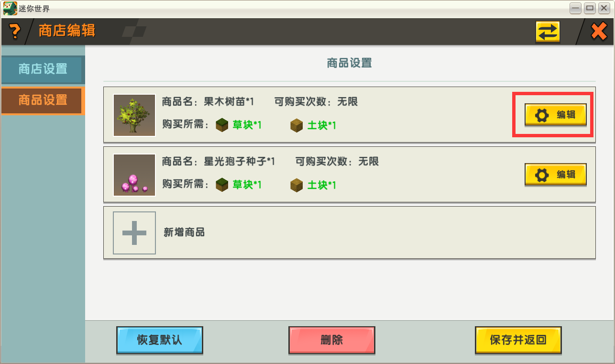Click dirt block icon in 星光孢子种子 row
615x364 pixels.
(297, 185)
